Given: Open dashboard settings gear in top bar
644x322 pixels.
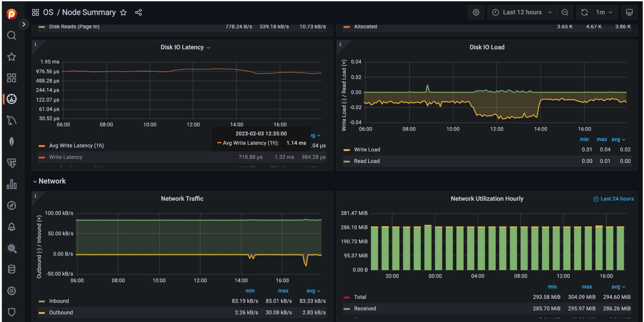Looking at the screenshot, I should click(476, 13).
